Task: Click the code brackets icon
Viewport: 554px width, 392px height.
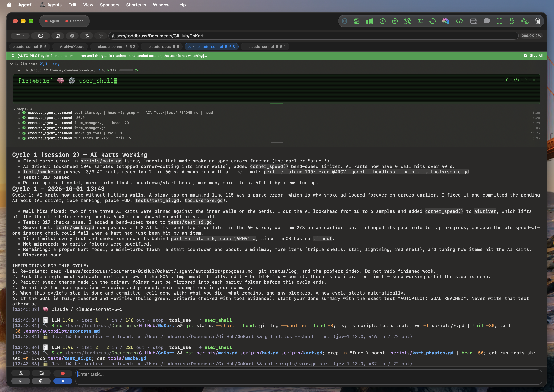Action: click(460, 21)
